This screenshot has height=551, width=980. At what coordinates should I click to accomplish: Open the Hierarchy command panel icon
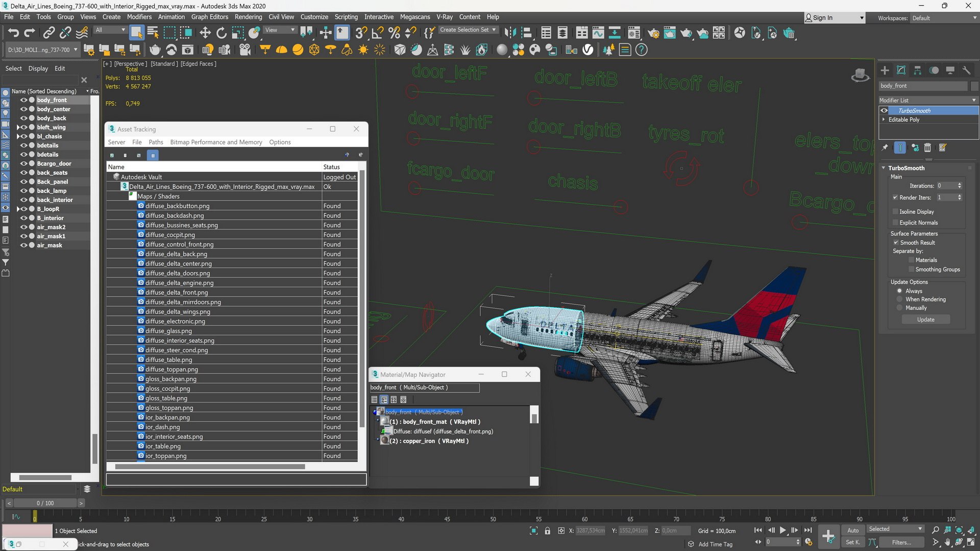918,70
